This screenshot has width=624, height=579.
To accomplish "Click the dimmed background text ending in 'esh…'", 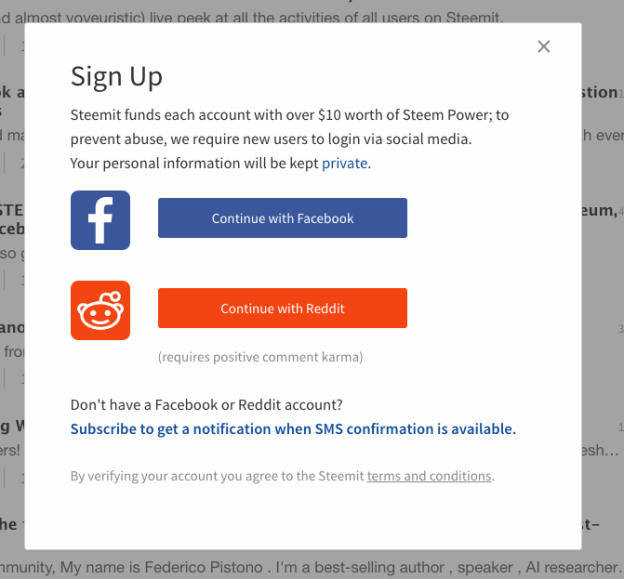I will coord(601,450).
